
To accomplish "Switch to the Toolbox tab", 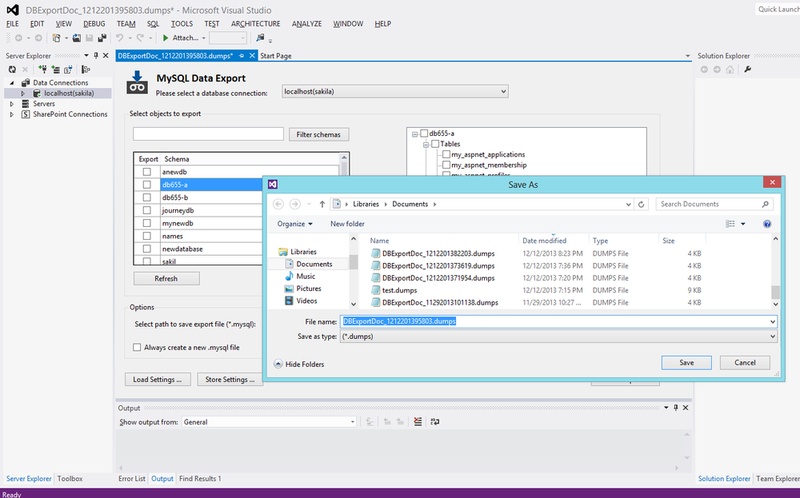I will (x=70, y=479).
